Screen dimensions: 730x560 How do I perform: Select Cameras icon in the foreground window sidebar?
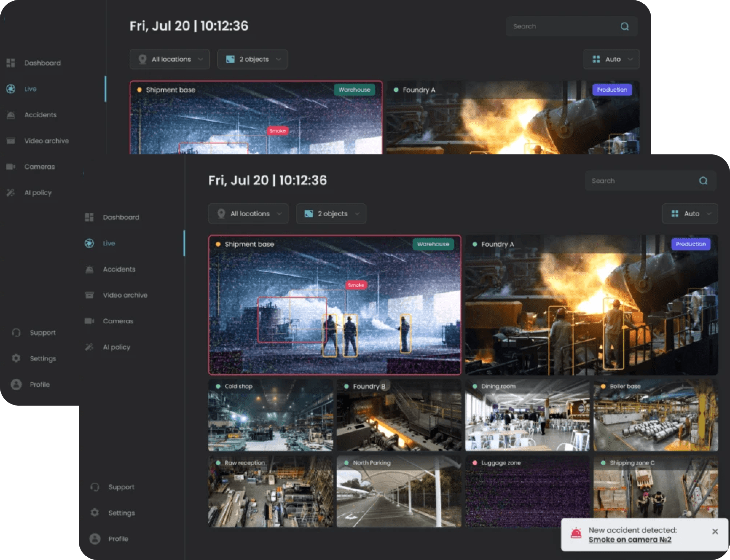click(89, 321)
